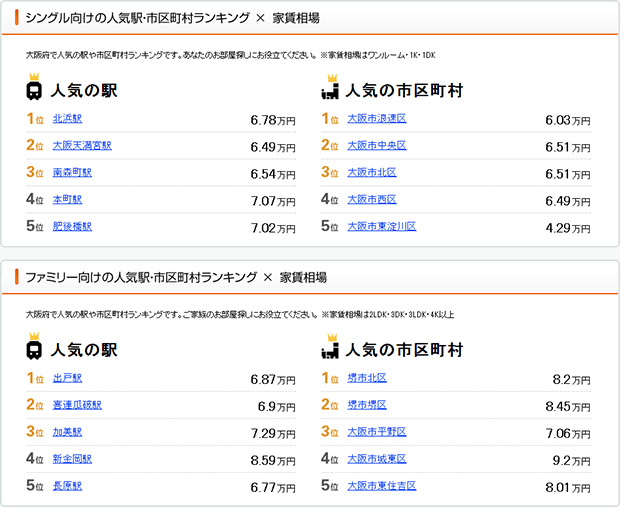Image resolution: width=620 pixels, height=507 pixels.
Task: Visit the 大阪市東住吉区 link
Action: 382,486
